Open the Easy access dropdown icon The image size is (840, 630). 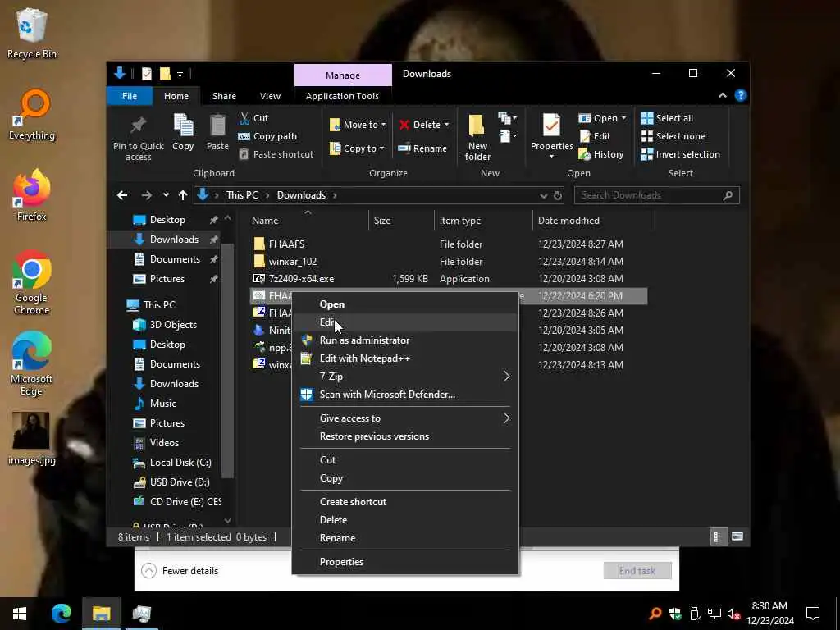[x=508, y=136]
